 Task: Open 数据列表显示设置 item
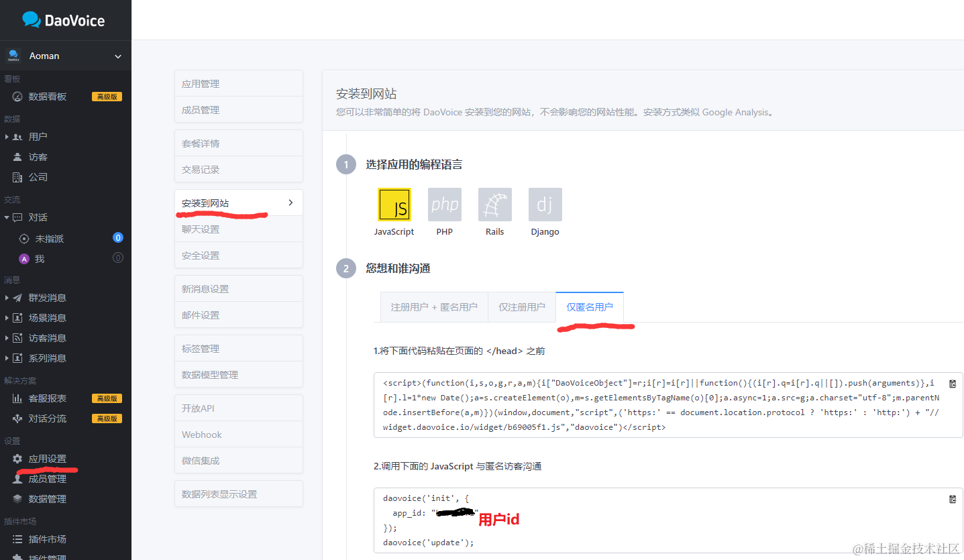pos(238,494)
